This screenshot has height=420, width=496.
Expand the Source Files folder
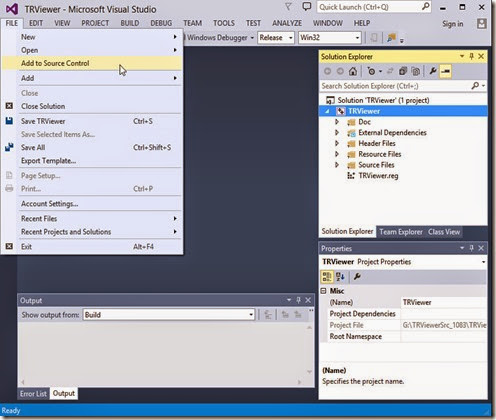(x=337, y=165)
